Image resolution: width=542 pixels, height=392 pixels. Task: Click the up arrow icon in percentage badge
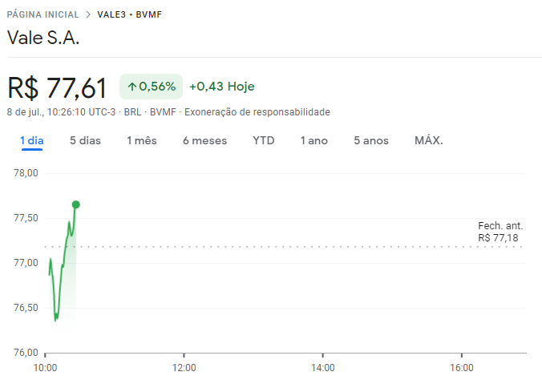[132, 87]
